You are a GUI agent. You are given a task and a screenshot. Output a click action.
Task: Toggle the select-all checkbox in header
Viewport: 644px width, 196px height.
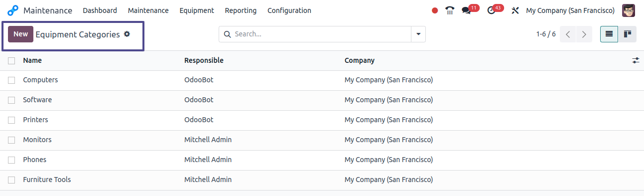click(11, 60)
